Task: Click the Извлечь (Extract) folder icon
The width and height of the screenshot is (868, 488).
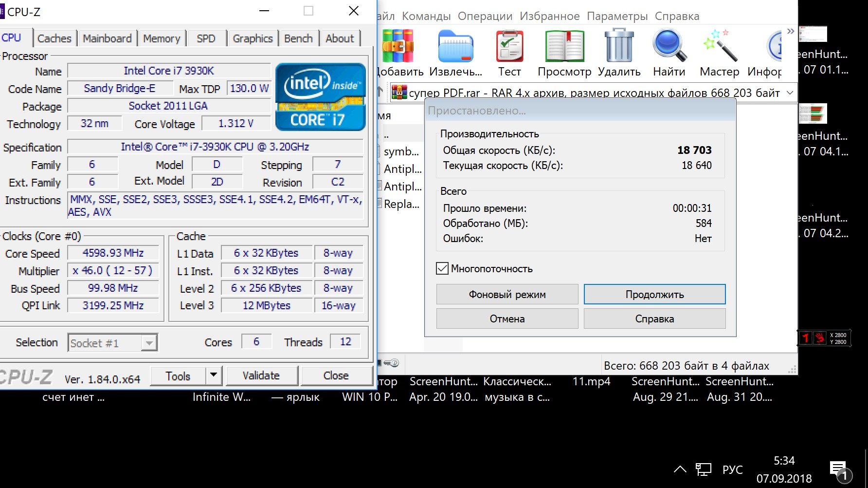Action: 455,47
